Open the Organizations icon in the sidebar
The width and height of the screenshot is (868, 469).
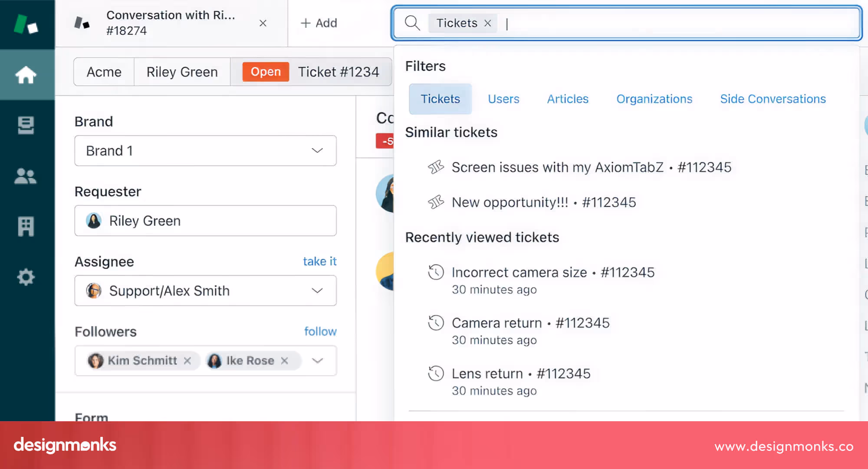[26, 226]
